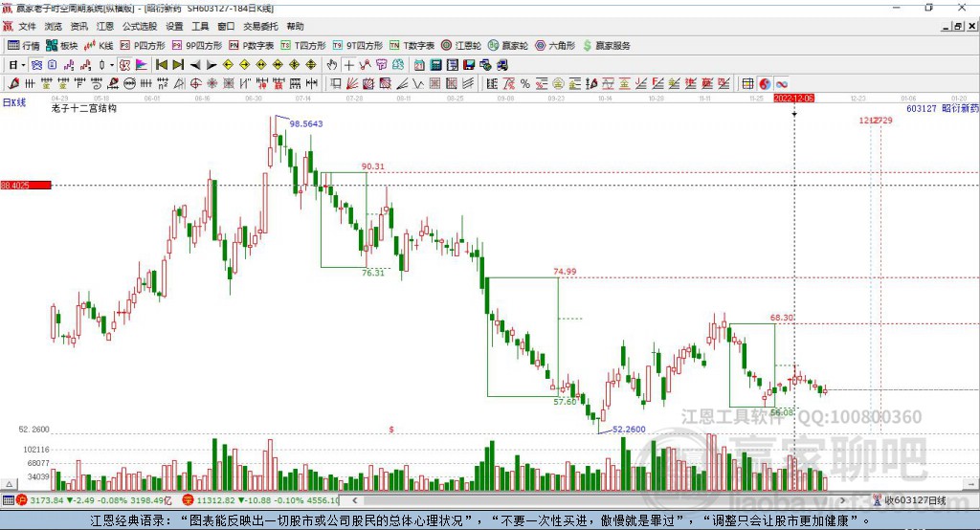Click the red 88.4025 price label
The height and width of the screenshot is (530, 980).
26,185
